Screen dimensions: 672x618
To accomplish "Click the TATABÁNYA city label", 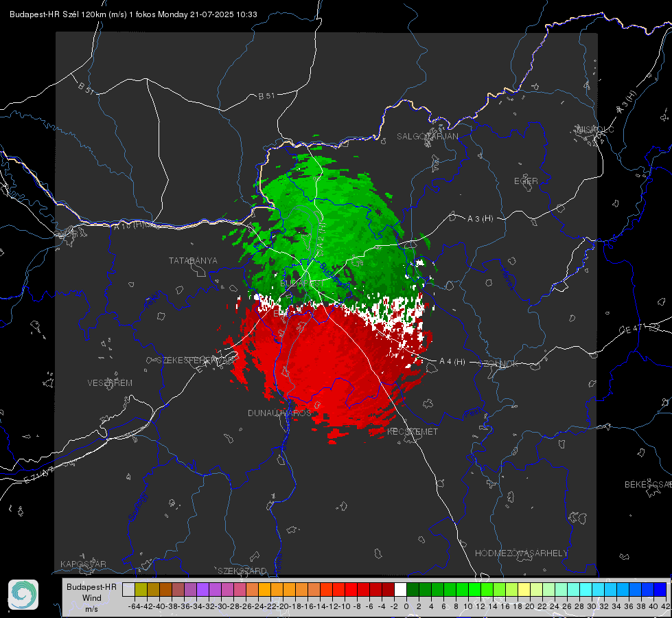I will 193,261.
